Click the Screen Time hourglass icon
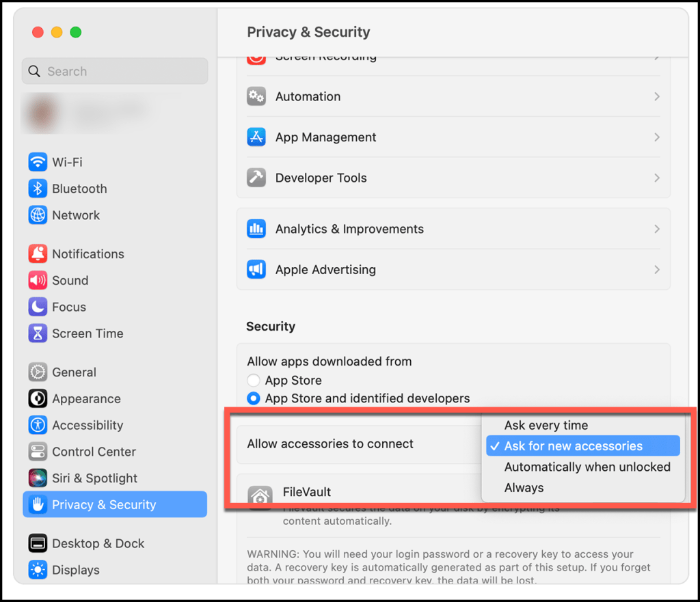Viewport: 700px width, 602px height. pyautogui.click(x=38, y=333)
